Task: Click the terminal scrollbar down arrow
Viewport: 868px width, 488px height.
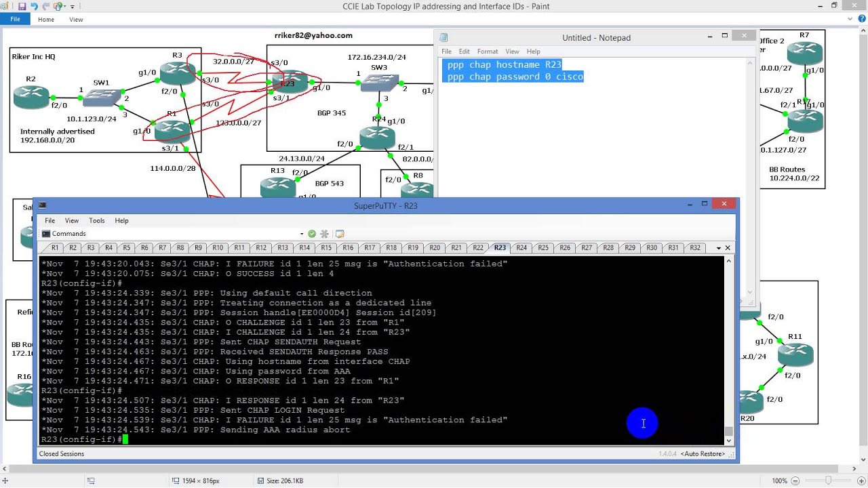Action: click(x=729, y=441)
